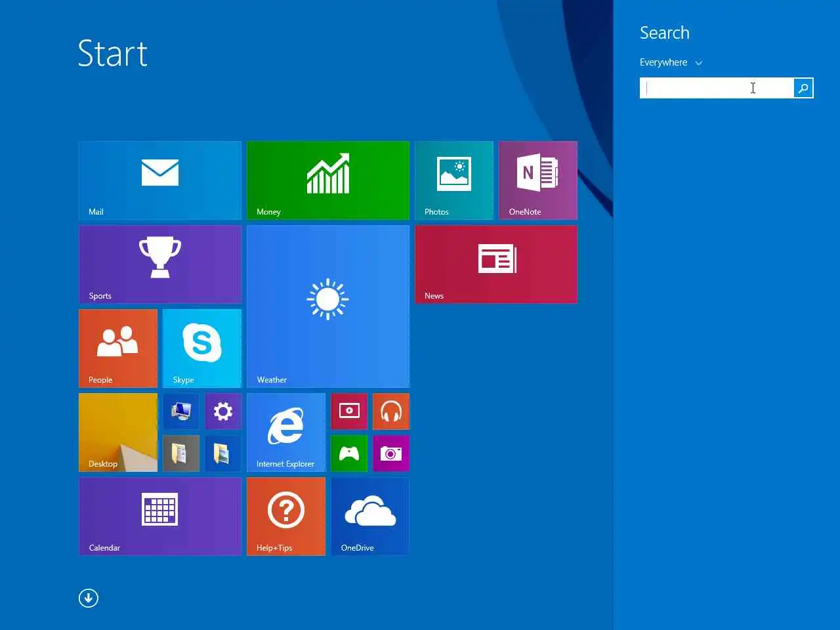Open PC settings gear tile

point(223,411)
